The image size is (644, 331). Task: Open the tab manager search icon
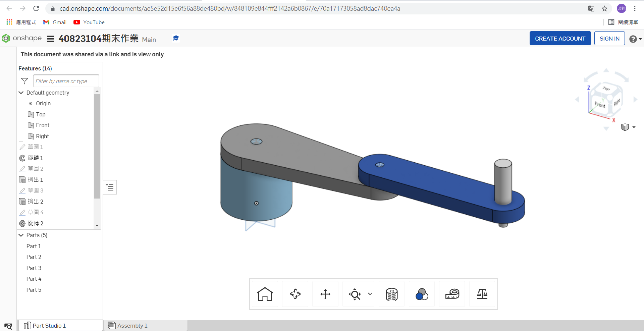pyautogui.click(x=8, y=326)
